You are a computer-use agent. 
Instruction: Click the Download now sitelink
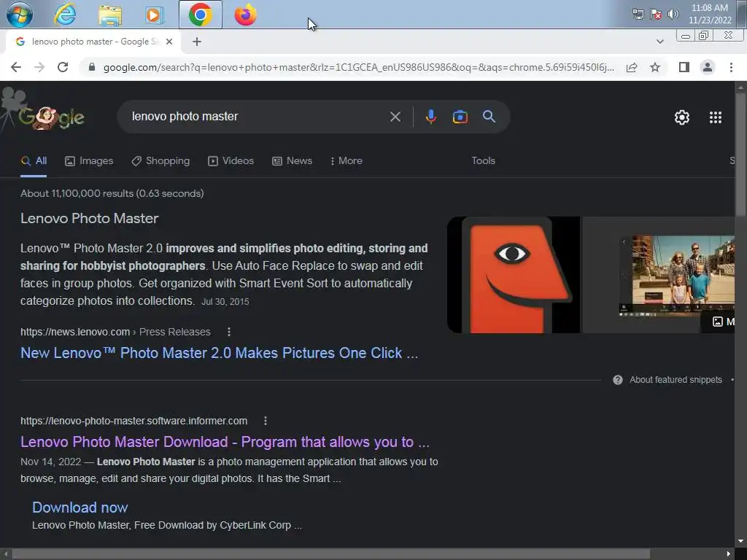point(80,507)
